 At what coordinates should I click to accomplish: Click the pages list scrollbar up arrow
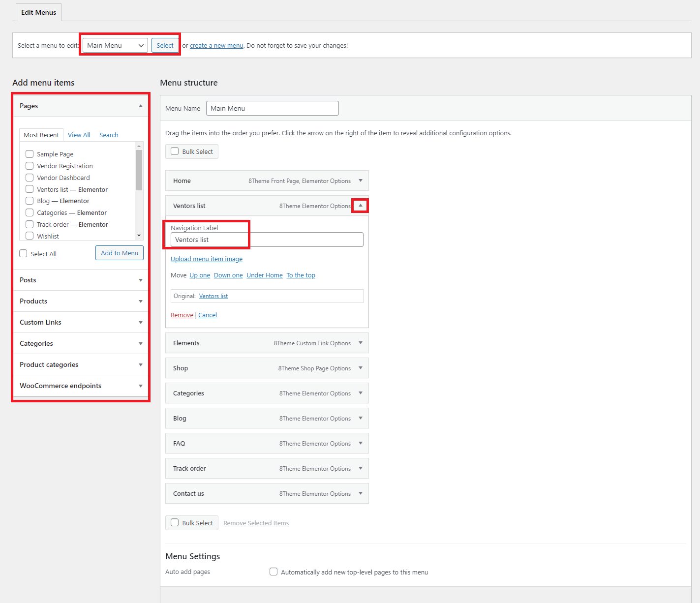tap(139, 146)
